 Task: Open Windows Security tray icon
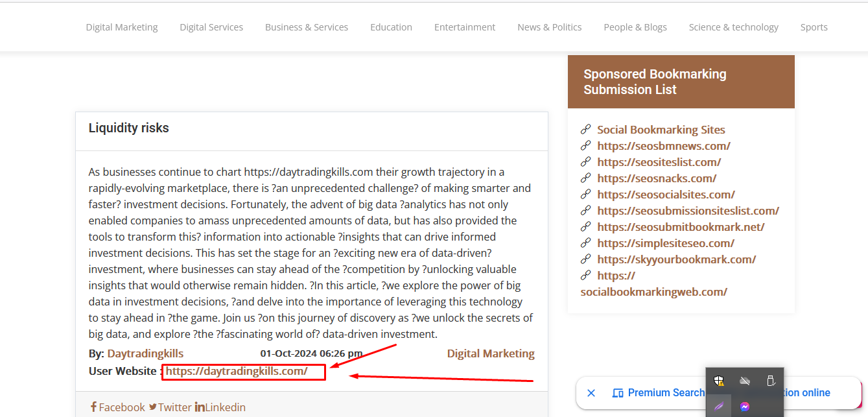coord(718,381)
